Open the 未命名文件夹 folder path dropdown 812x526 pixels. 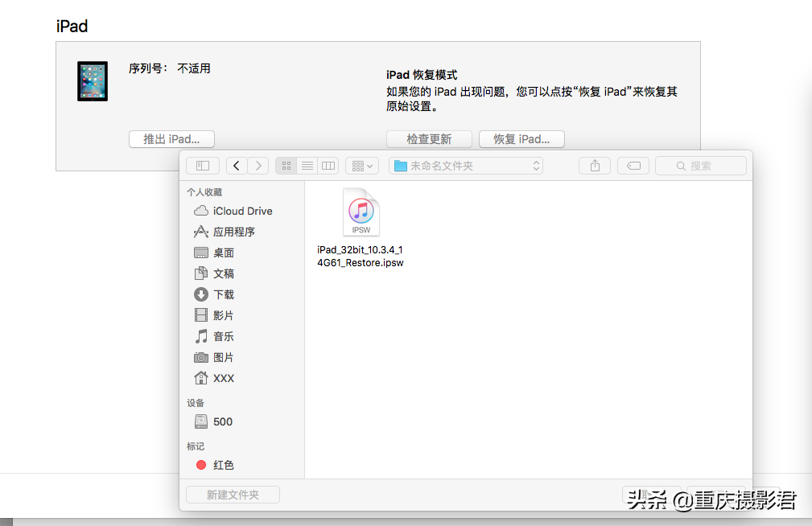pos(466,166)
